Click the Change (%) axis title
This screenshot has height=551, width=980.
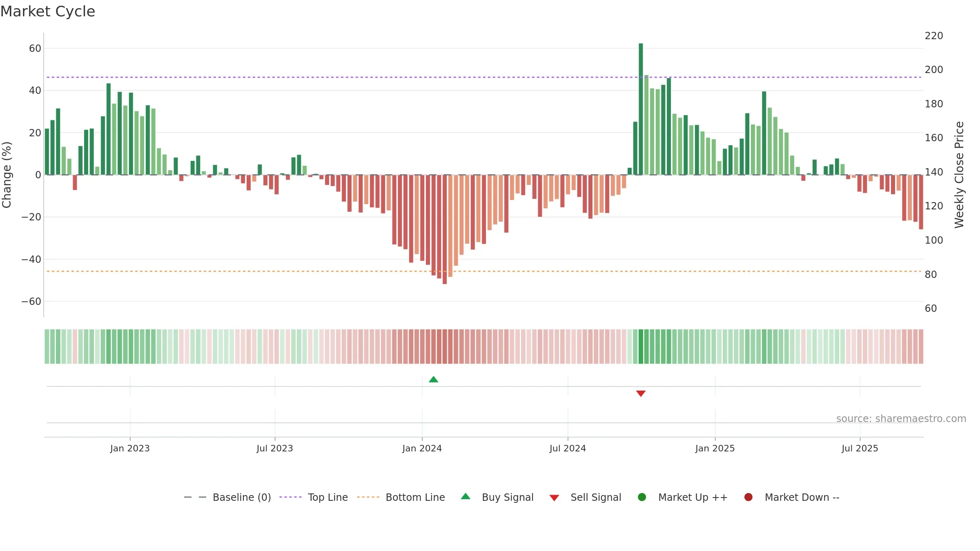(x=7, y=175)
